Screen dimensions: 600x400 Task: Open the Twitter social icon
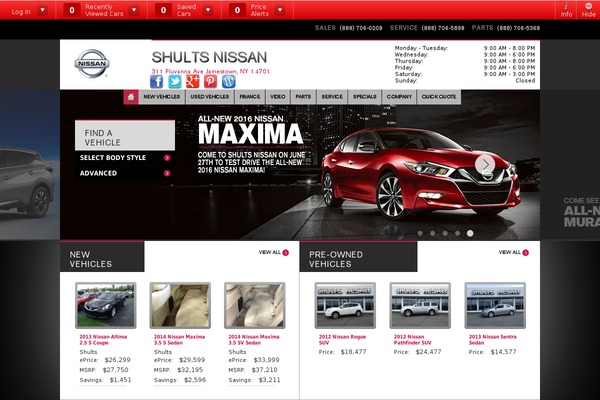[x=175, y=82]
